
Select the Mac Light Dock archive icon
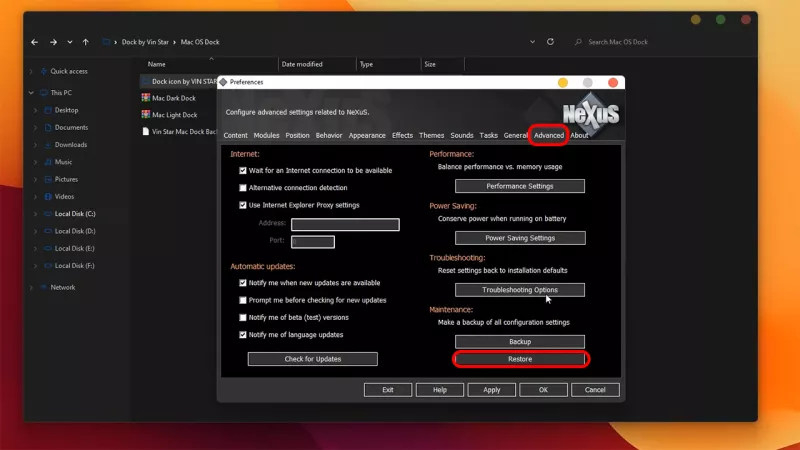[x=146, y=115]
